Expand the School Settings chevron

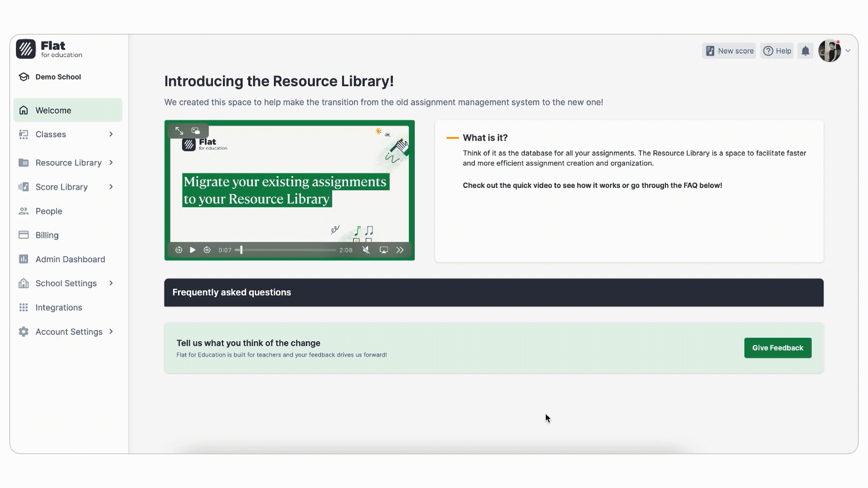click(x=111, y=283)
